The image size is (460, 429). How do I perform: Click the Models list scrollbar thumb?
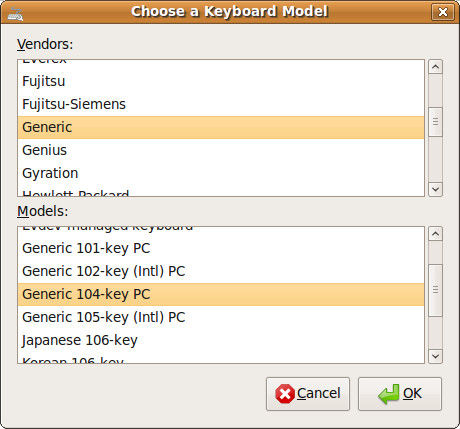[435, 290]
